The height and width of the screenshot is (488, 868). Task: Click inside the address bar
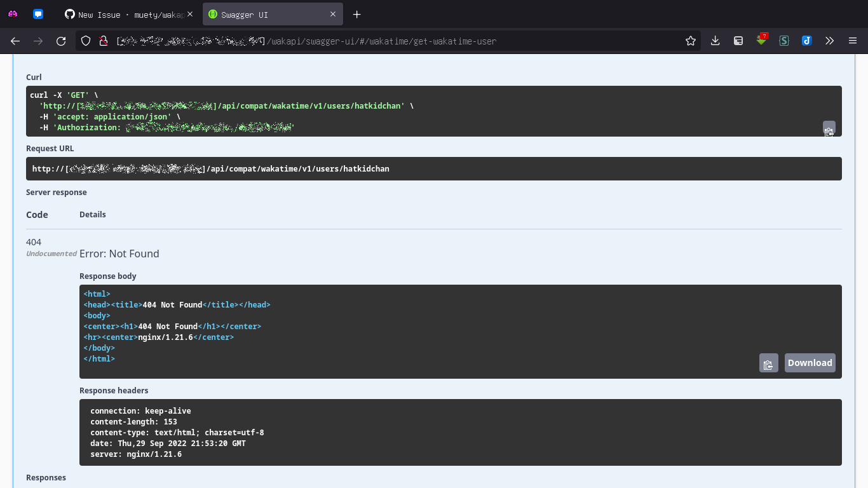click(381, 40)
